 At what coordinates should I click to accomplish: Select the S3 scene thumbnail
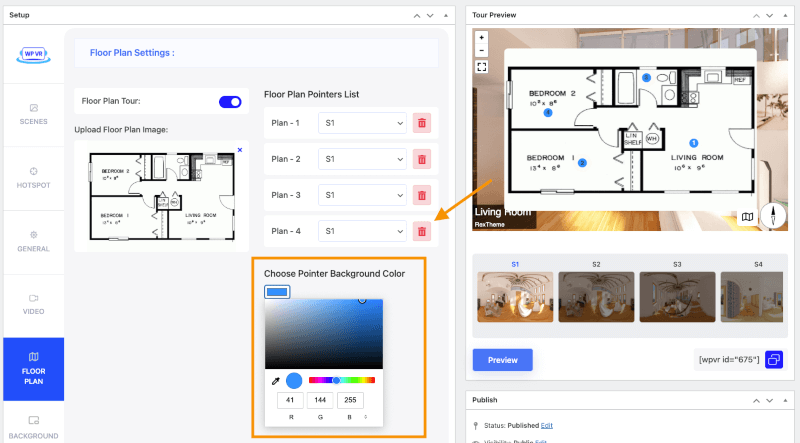[678, 297]
